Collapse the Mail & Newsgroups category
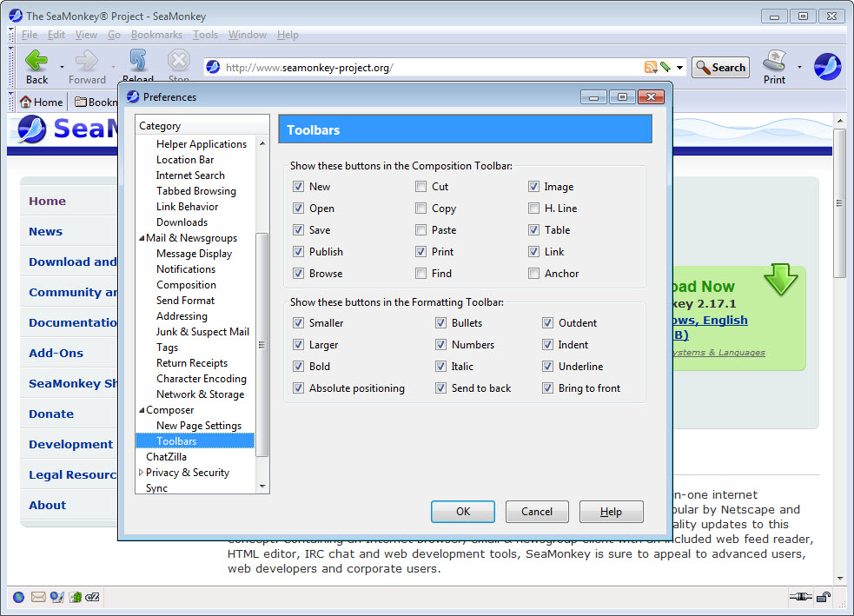Screen dimensions: 854x616 pyautogui.click(x=142, y=238)
